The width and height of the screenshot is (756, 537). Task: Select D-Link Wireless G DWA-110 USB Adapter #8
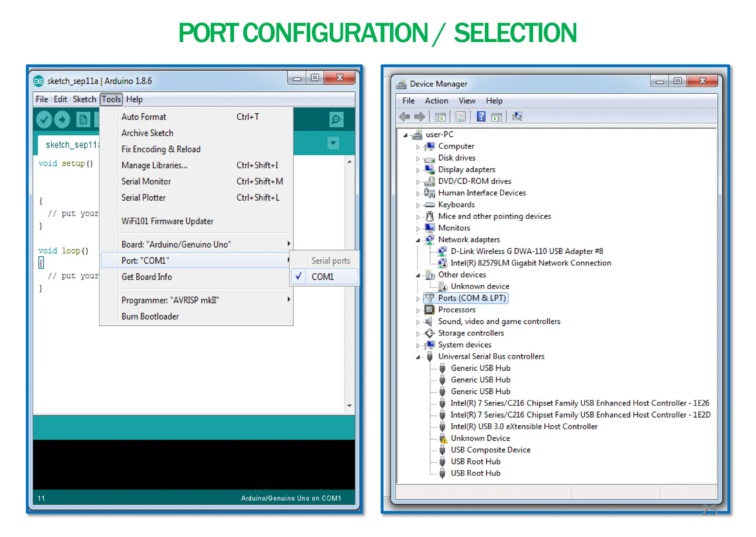[527, 252]
